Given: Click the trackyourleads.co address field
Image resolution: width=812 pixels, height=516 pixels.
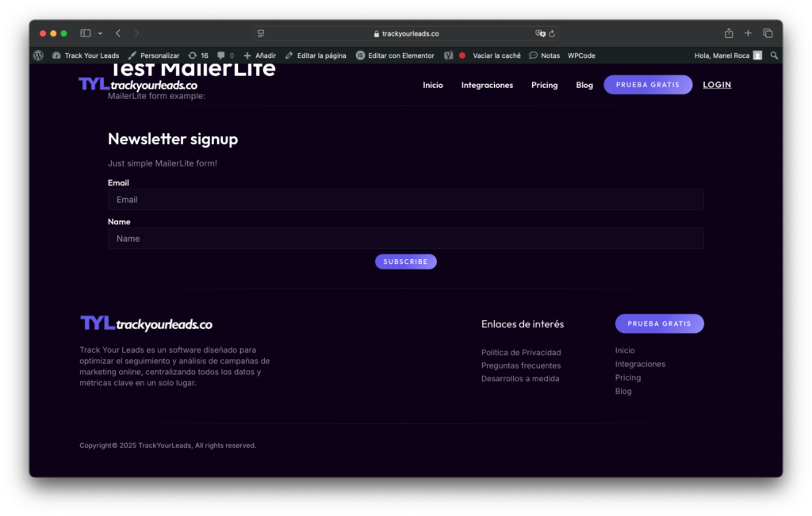Looking at the screenshot, I should click(x=406, y=33).
